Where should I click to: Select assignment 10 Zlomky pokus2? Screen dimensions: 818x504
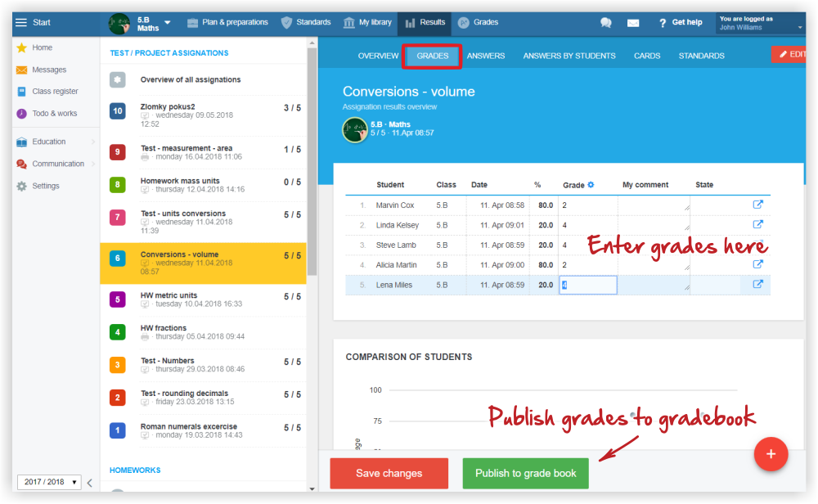tap(202, 115)
